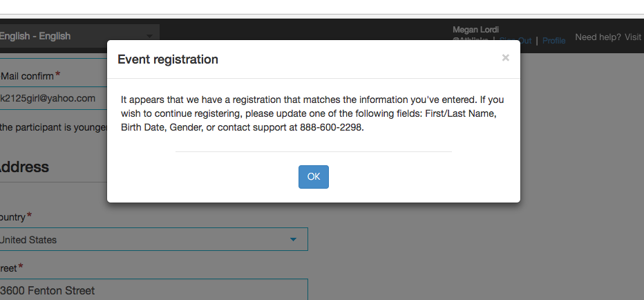Click the Address section heading

[24, 167]
